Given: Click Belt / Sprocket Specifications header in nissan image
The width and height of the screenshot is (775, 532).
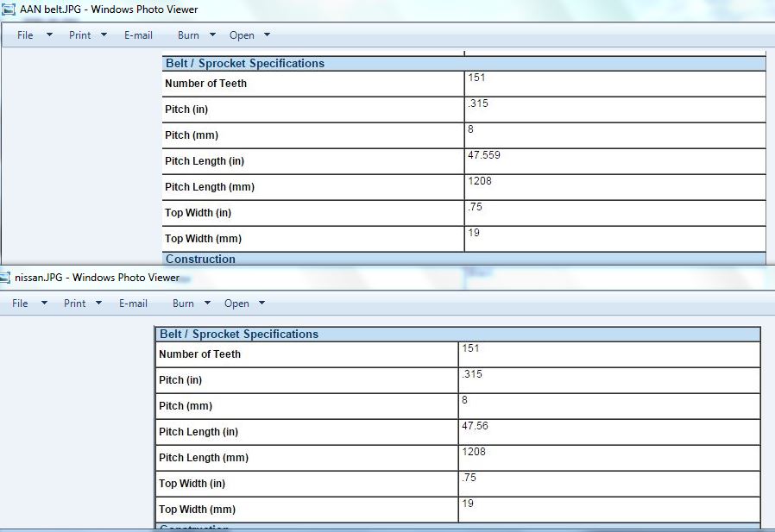Looking at the screenshot, I should [x=239, y=335].
